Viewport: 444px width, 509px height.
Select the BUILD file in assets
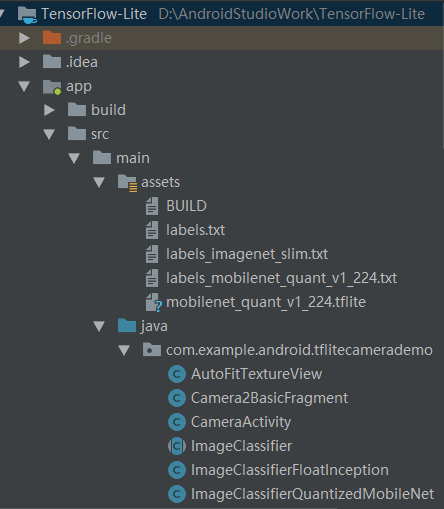[186, 206]
